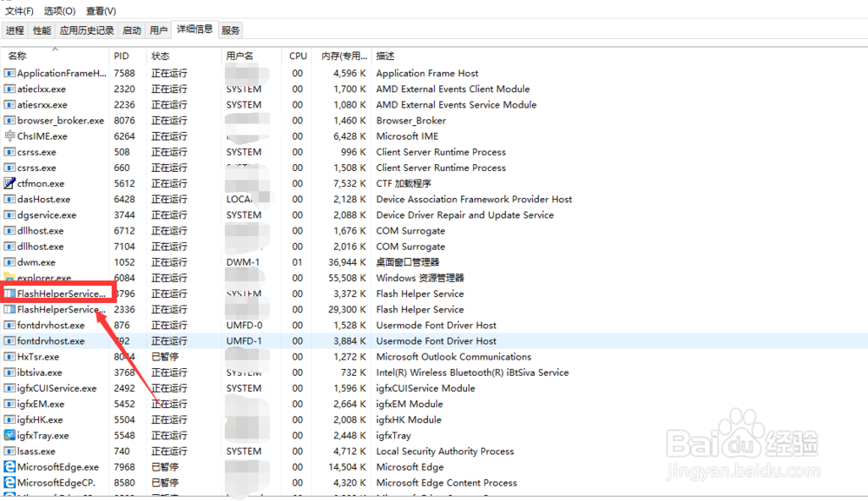Screen dimensions: 868x501
Task: Click the igfxHK.exe process icon
Action: coord(10,419)
